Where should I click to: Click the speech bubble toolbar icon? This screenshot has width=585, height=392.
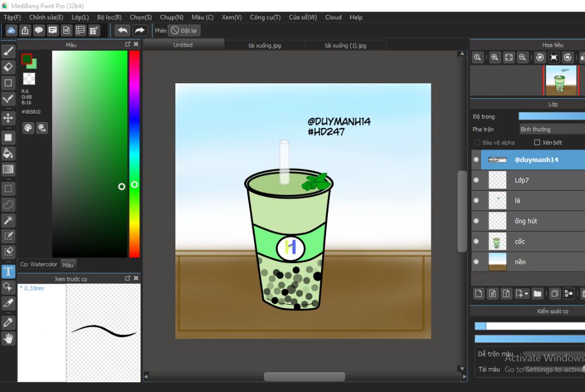[x=39, y=31]
